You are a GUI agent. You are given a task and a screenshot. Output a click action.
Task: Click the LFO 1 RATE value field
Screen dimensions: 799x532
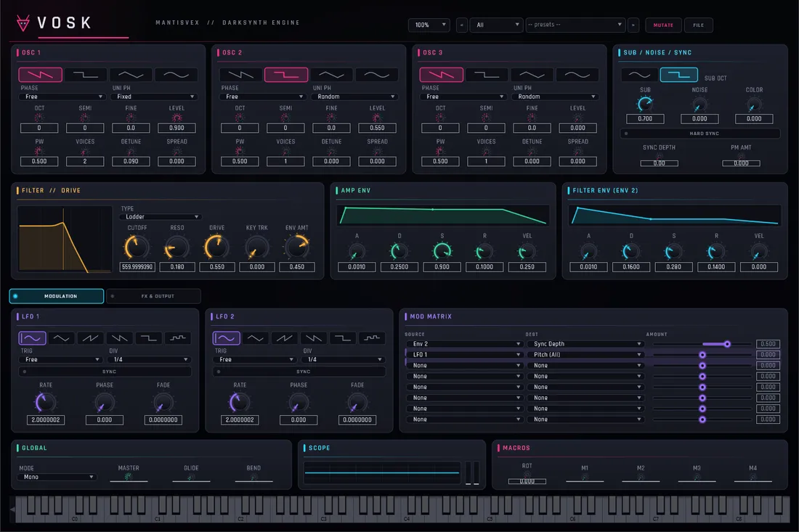(x=45, y=420)
